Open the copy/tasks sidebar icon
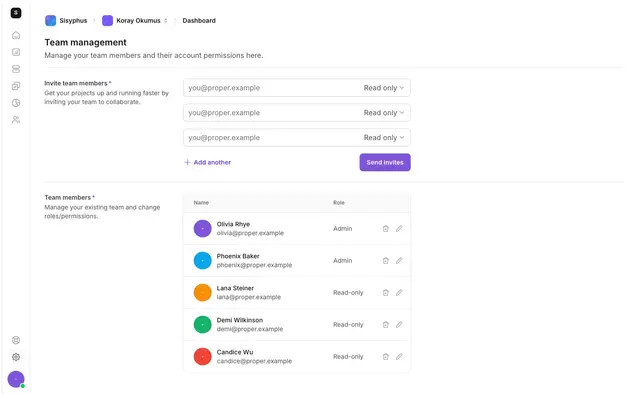This screenshot has height=394, width=640. coord(16,86)
